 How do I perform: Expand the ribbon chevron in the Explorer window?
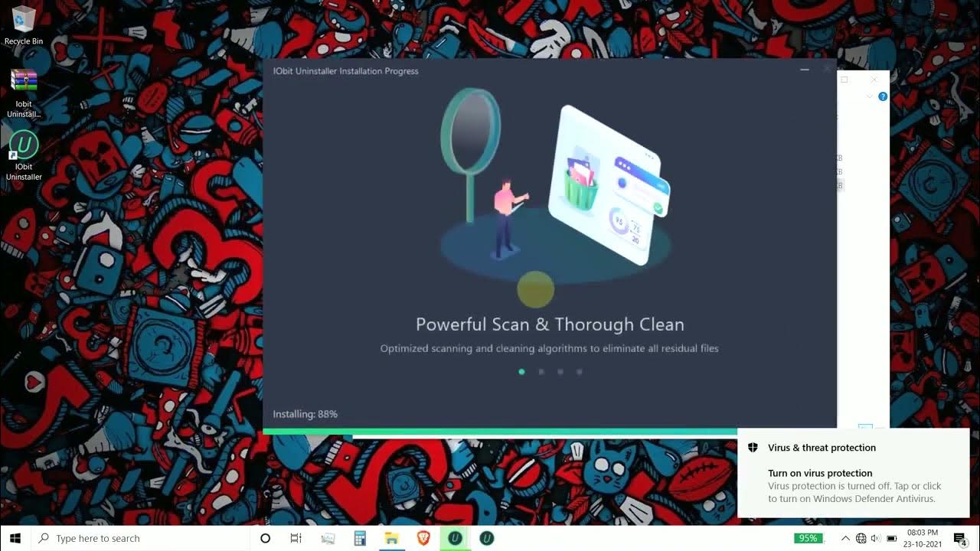click(x=869, y=96)
